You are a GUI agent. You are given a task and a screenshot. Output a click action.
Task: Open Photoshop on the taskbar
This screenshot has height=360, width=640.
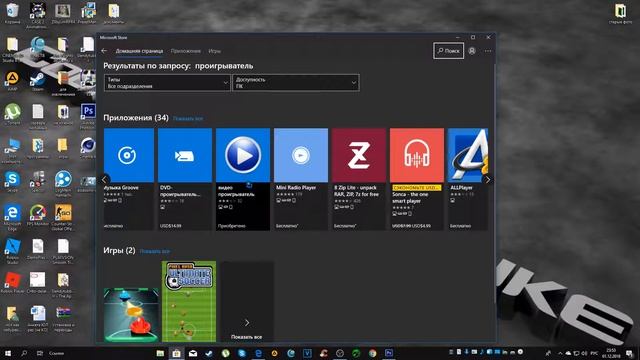pos(389,353)
